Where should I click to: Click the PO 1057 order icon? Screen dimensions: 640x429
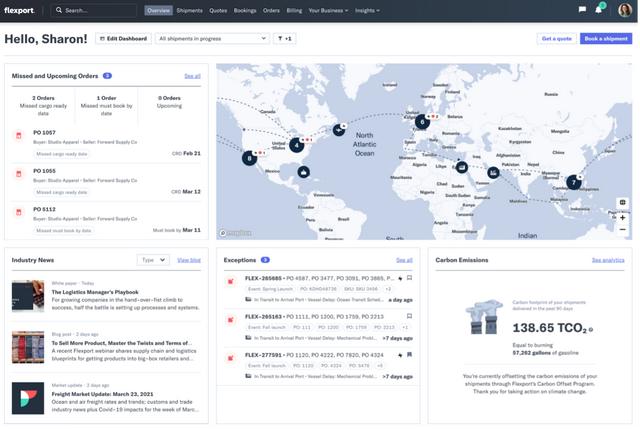19,135
